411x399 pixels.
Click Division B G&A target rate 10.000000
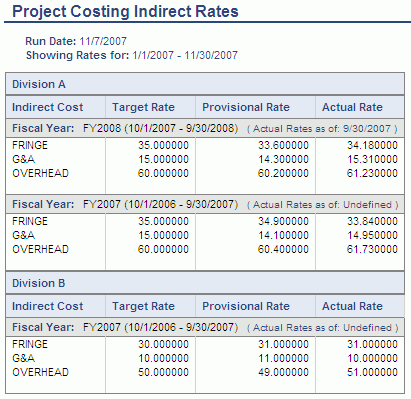(163, 358)
